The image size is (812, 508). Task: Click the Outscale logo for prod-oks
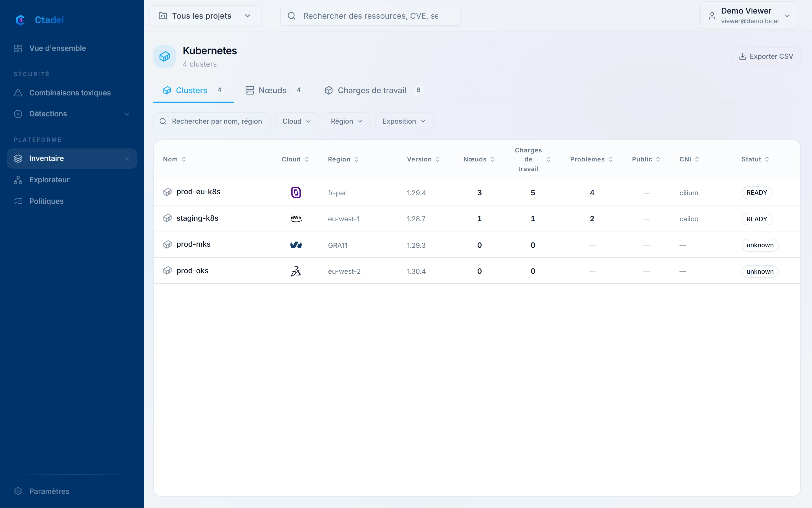(295, 271)
